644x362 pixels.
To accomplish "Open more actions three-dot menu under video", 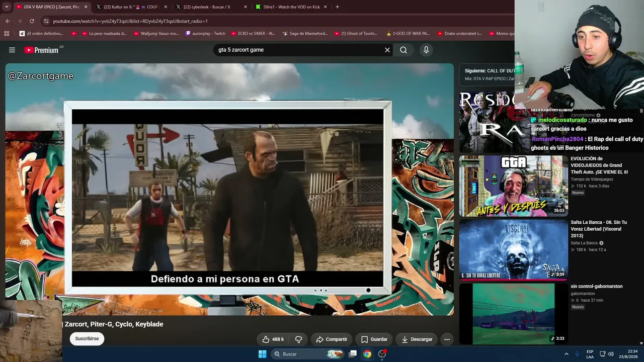I will point(447,339).
